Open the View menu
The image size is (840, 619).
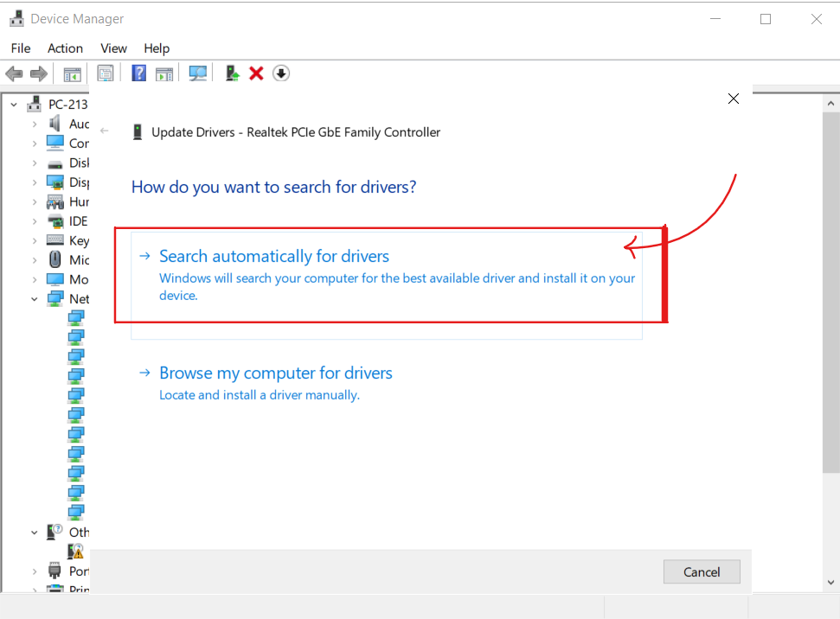[x=113, y=48]
